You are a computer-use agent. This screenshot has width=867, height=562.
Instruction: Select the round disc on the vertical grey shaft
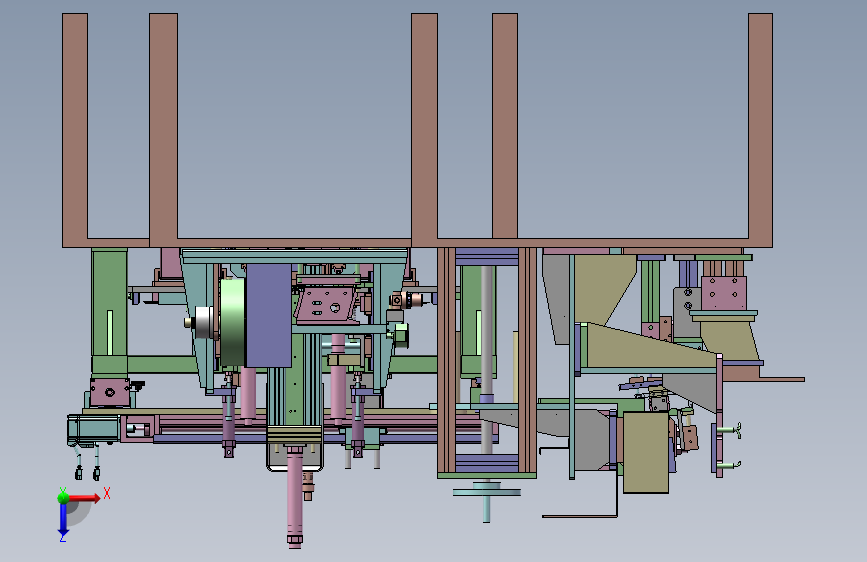click(x=487, y=492)
